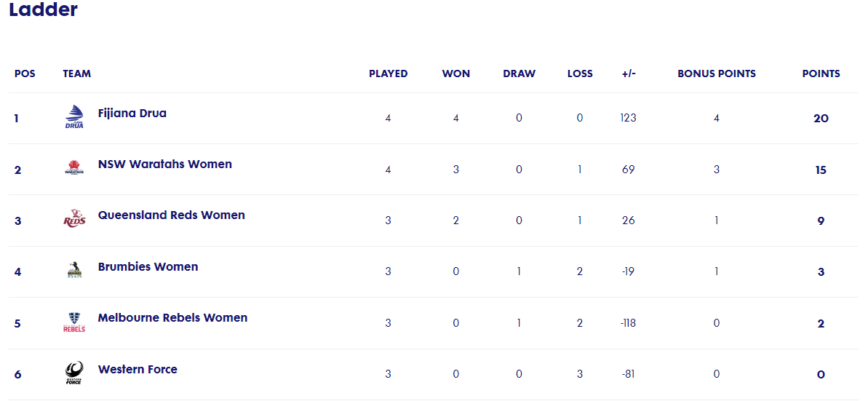Click the PLAYED column header
The image size is (868, 401).
tap(388, 74)
